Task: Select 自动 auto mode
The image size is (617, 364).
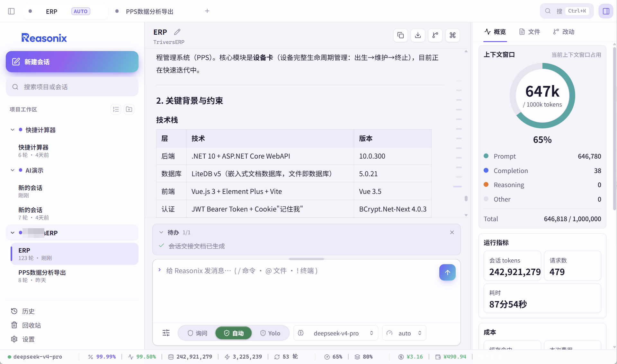Action: pyautogui.click(x=234, y=333)
